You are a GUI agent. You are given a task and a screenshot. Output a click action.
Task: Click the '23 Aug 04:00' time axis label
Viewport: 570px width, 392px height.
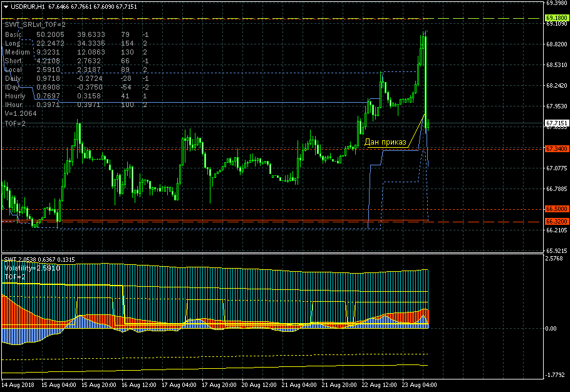[x=420, y=384]
